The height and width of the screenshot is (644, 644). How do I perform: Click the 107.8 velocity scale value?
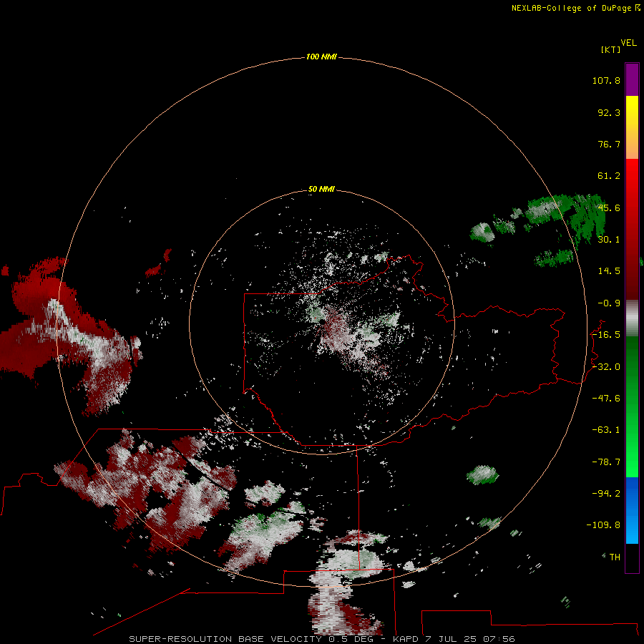coord(606,80)
